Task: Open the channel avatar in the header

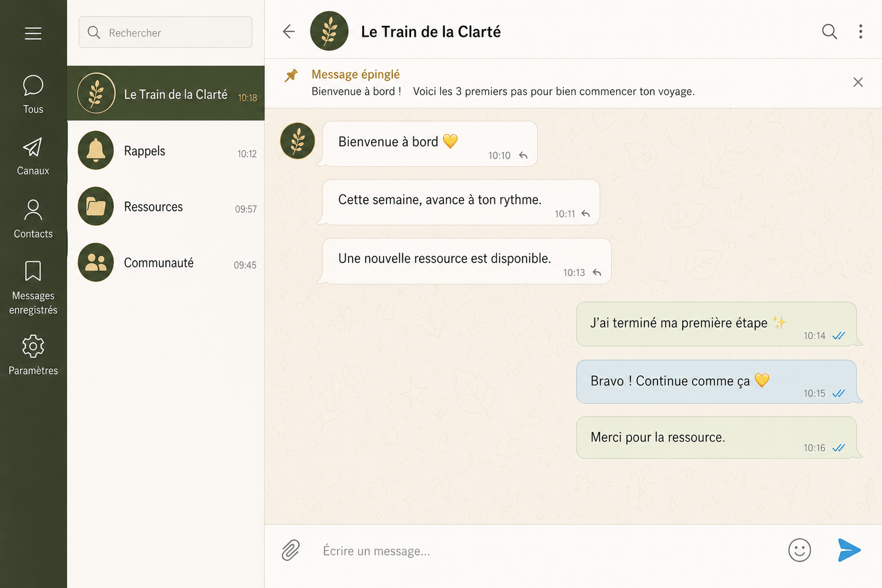Action: (x=329, y=31)
